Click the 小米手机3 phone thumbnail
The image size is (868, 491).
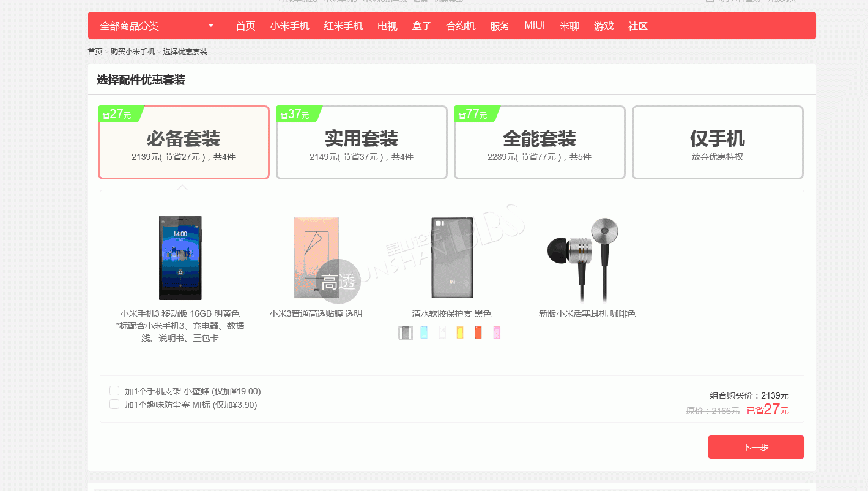(180, 257)
